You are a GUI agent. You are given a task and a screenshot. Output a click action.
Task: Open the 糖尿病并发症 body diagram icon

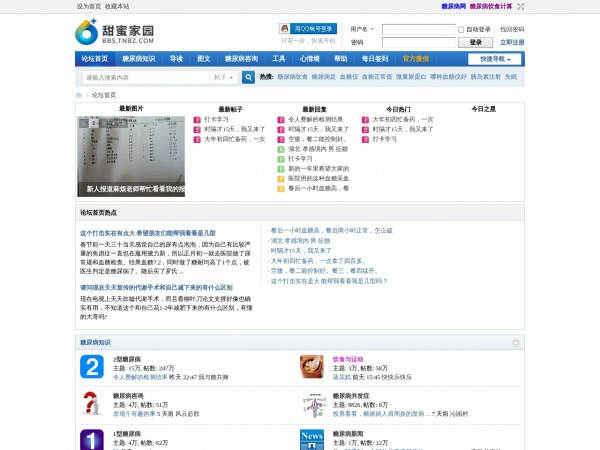point(312,405)
